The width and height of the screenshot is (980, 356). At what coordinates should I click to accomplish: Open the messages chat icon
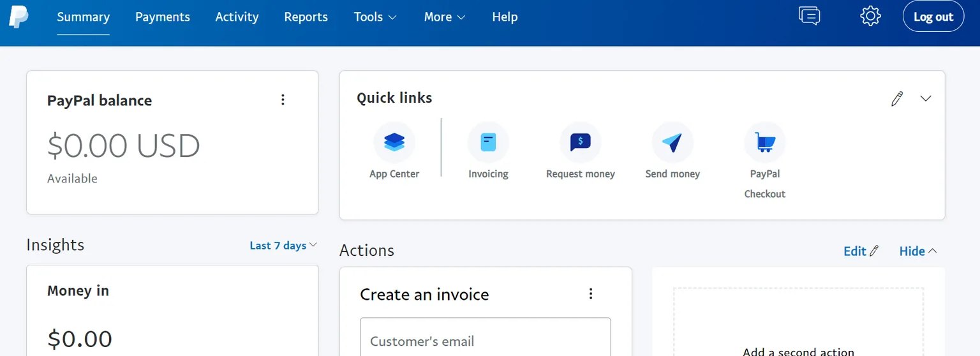(x=809, y=16)
